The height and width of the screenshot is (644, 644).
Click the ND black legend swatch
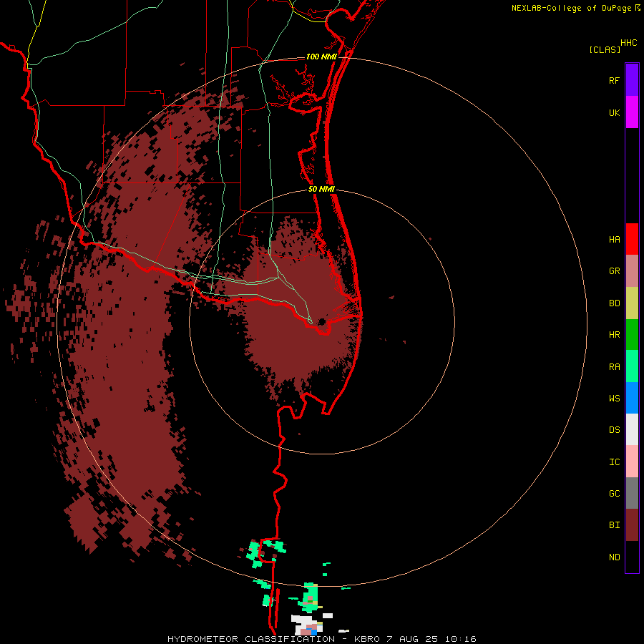pos(632,557)
